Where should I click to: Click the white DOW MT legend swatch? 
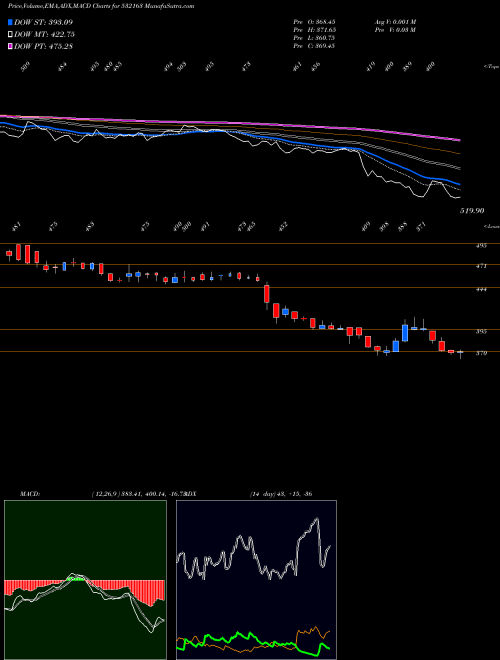pyautogui.click(x=10, y=34)
